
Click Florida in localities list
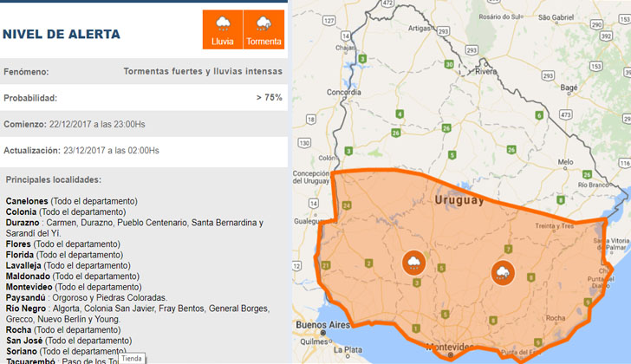click(x=20, y=255)
